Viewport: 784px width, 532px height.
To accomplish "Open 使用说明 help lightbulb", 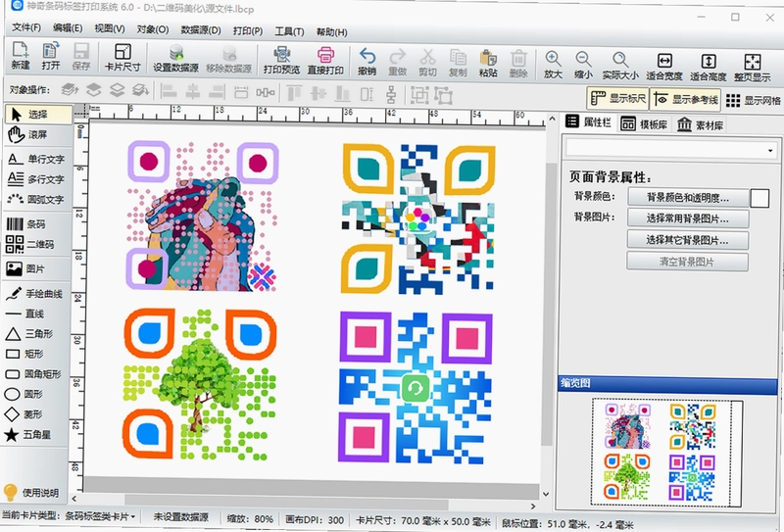I will point(32,493).
